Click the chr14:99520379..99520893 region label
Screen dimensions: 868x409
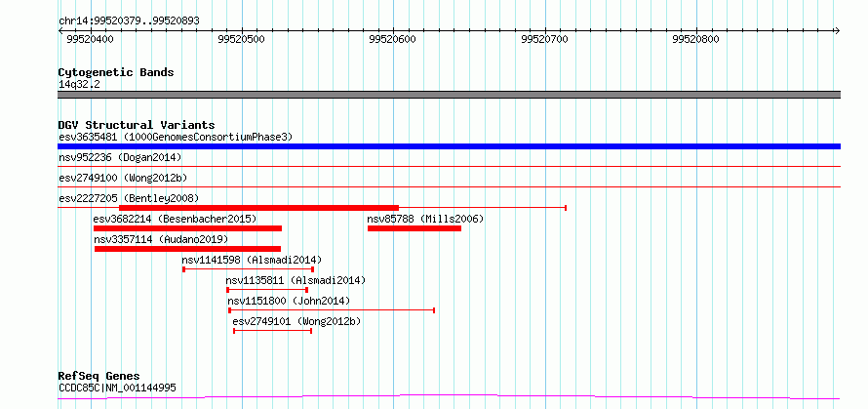pos(129,21)
